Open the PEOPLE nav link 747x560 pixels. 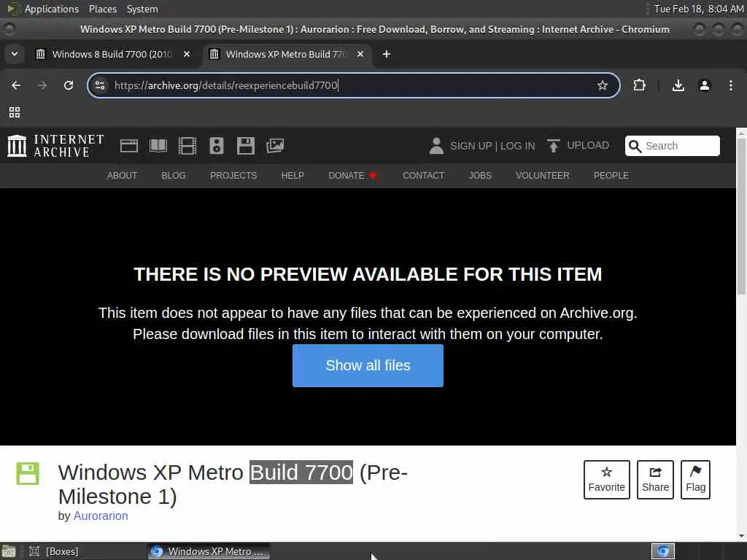[x=611, y=176]
